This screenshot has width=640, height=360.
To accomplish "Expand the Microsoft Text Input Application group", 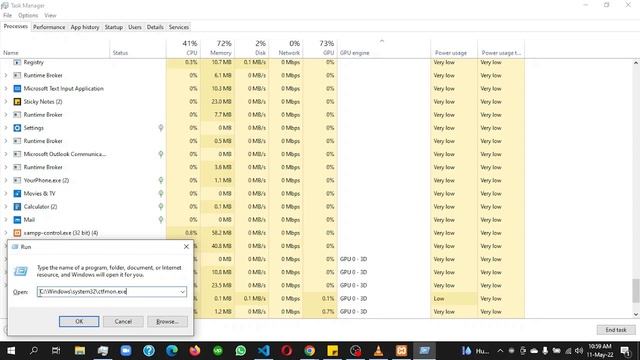I will 6,89.
